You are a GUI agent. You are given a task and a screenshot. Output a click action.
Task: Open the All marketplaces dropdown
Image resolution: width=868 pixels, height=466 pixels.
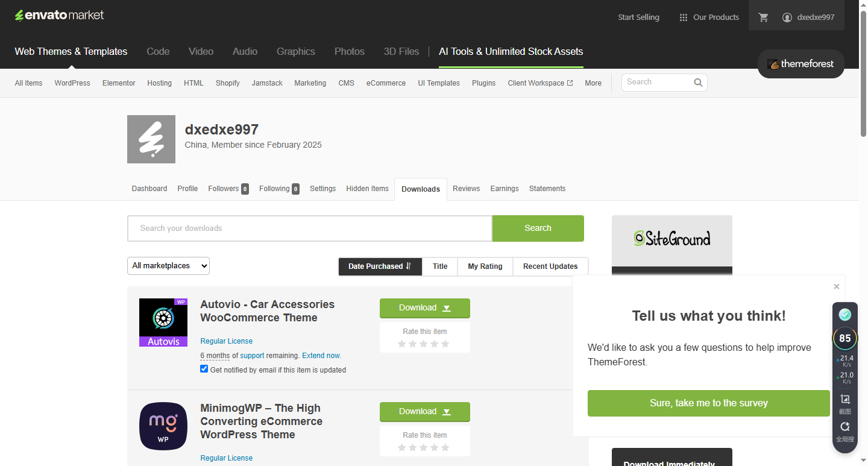(x=169, y=266)
